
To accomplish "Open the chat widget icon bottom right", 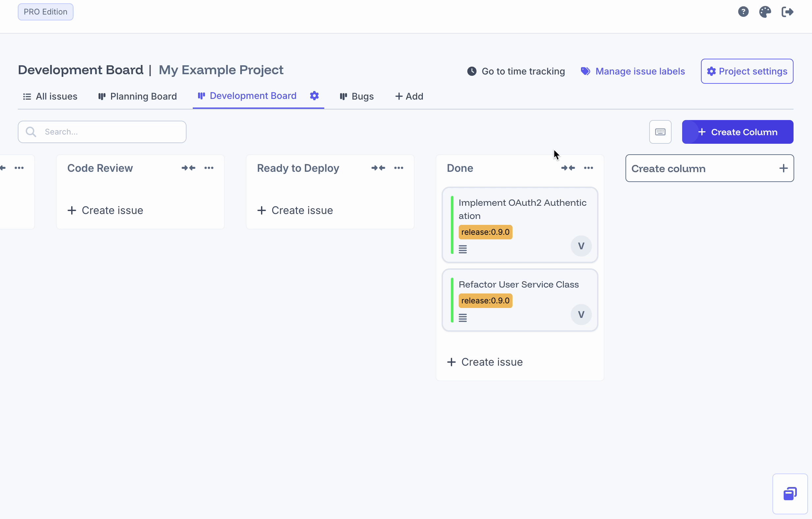I will 790,494.
